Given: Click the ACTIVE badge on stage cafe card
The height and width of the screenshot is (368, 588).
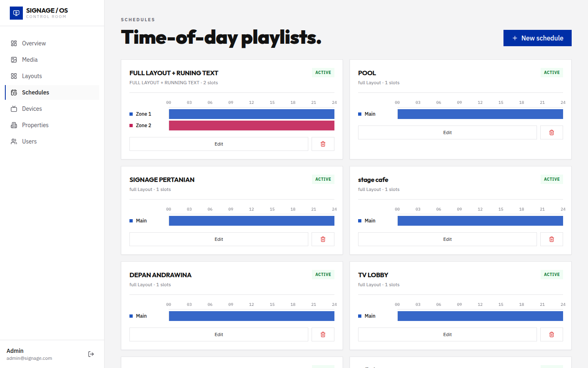Looking at the screenshot, I should [x=552, y=179].
